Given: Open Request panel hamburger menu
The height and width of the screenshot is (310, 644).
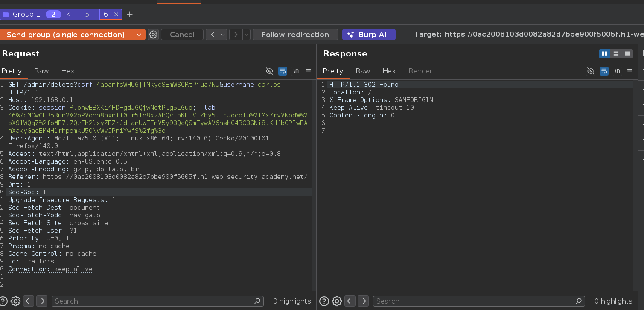Looking at the screenshot, I should click(308, 71).
